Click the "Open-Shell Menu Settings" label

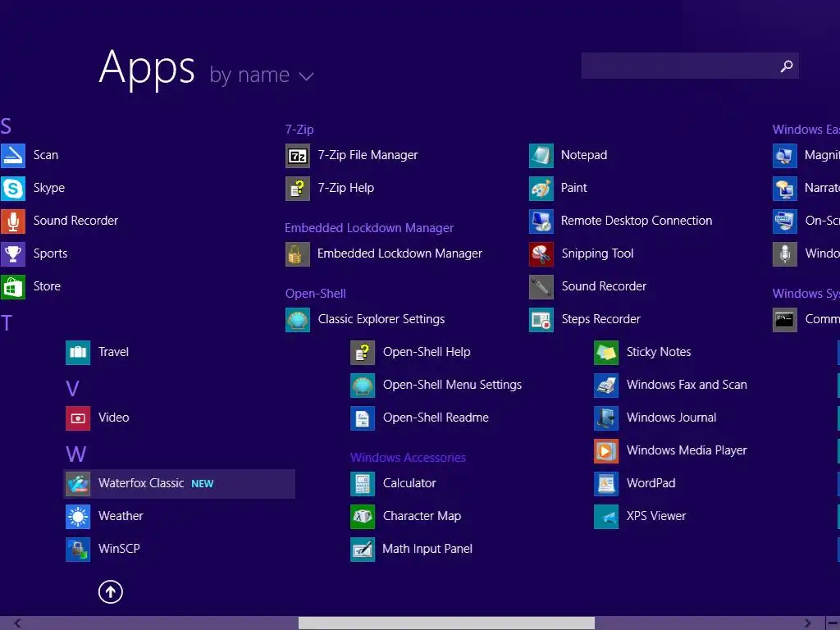click(x=452, y=385)
